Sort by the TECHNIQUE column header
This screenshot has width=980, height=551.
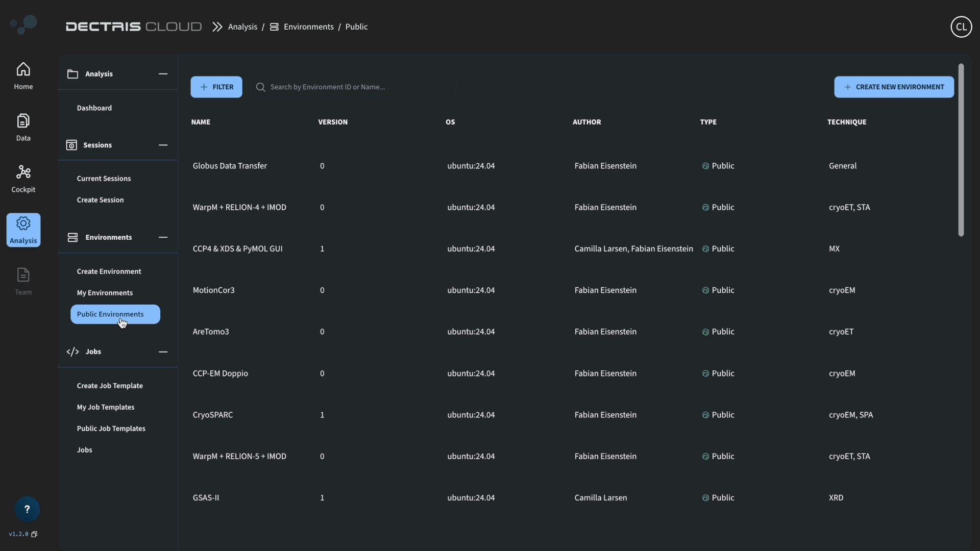847,122
